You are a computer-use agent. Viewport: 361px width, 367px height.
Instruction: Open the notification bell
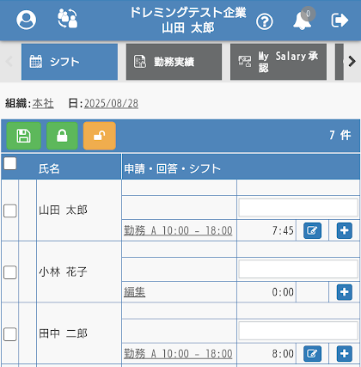pyautogui.click(x=302, y=20)
